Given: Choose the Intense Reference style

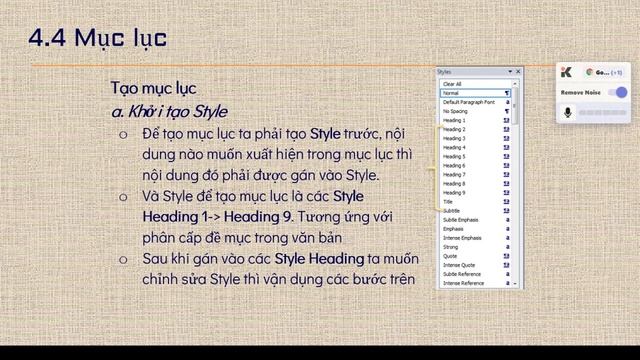Looking at the screenshot, I should 476,283.
